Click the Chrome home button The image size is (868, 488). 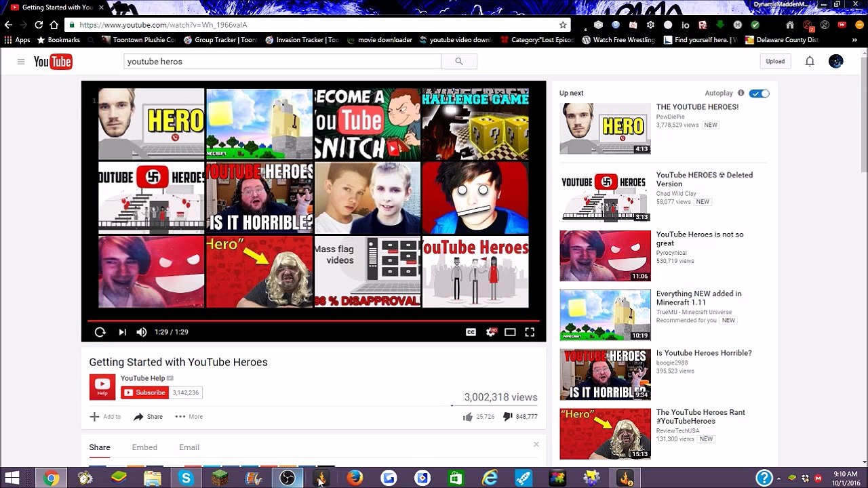[x=54, y=25]
